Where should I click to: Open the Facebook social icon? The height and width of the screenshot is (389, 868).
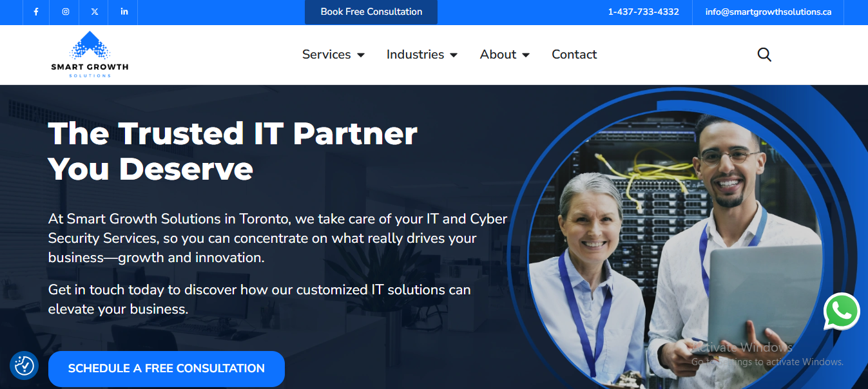point(36,12)
